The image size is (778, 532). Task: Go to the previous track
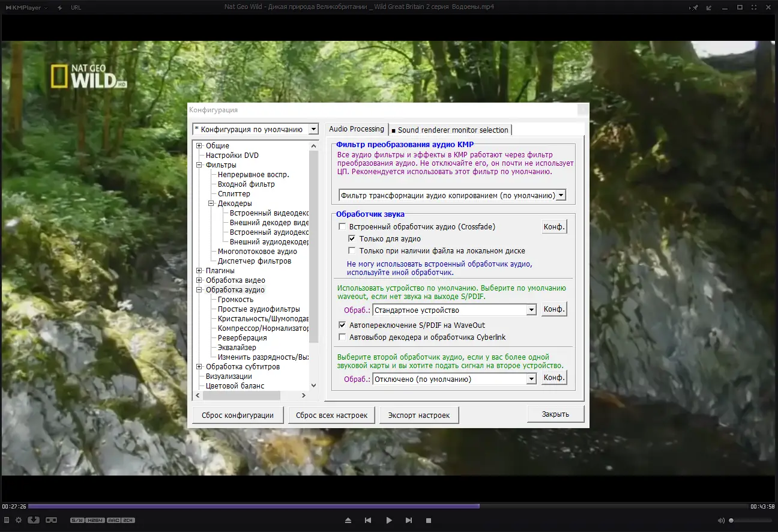tap(368, 521)
